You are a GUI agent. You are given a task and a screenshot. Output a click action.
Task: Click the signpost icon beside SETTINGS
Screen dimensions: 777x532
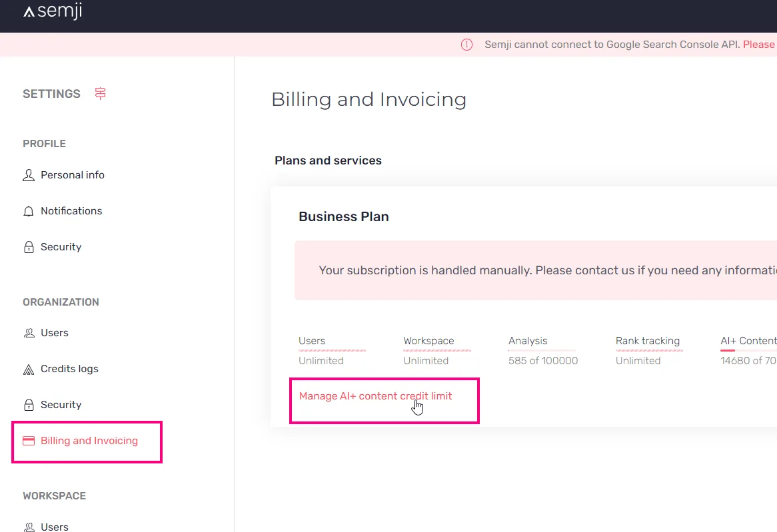click(100, 93)
